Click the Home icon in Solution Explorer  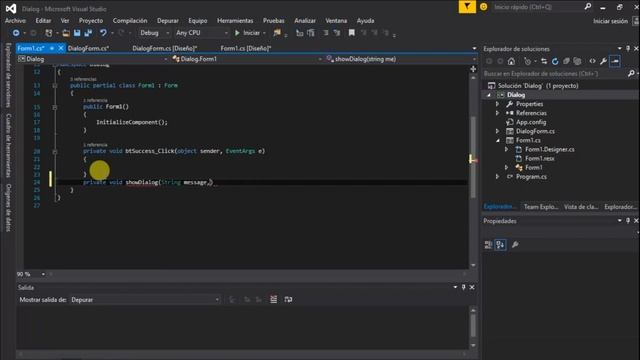pos(511,62)
